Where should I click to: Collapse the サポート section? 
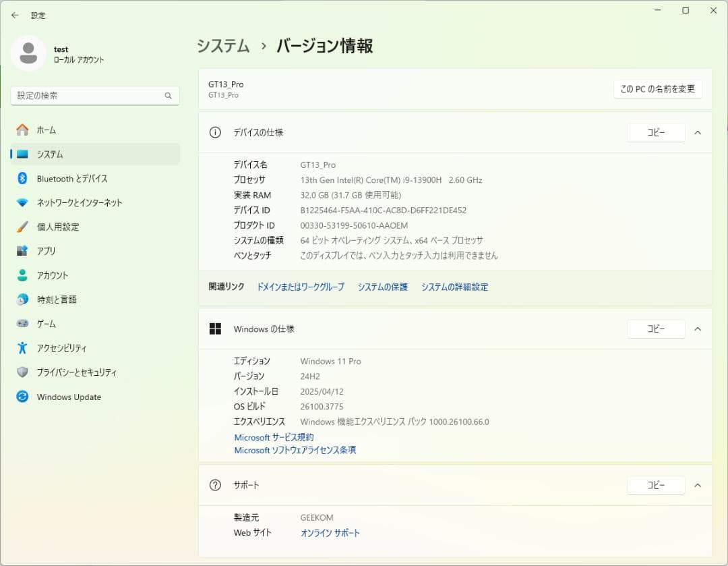(698, 485)
